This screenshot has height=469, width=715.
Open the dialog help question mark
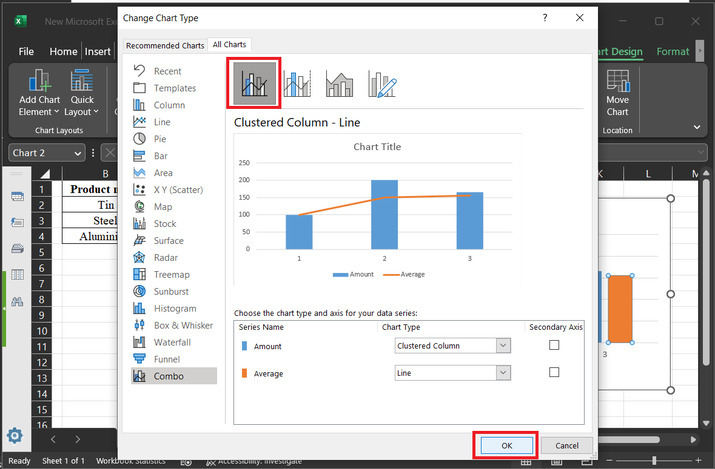click(x=545, y=18)
